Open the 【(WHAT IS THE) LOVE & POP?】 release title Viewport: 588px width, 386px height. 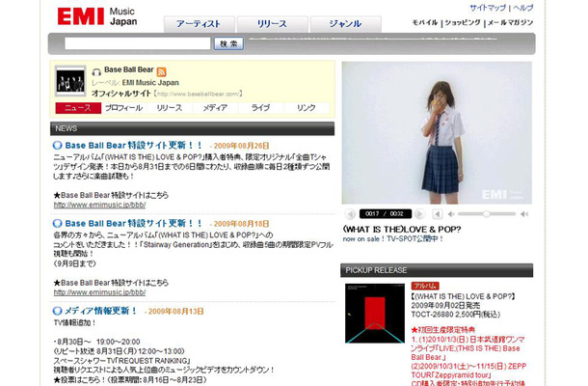tap(464, 296)
